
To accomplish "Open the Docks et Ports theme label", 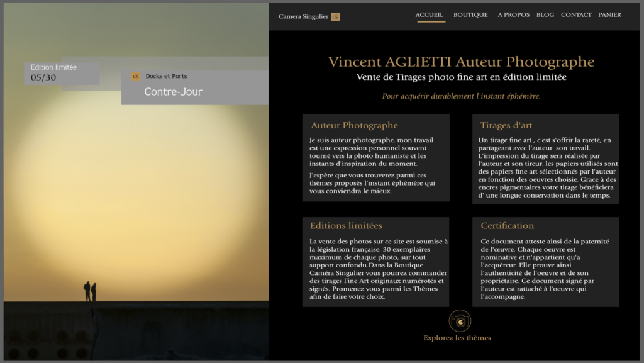I will (166, 76).
